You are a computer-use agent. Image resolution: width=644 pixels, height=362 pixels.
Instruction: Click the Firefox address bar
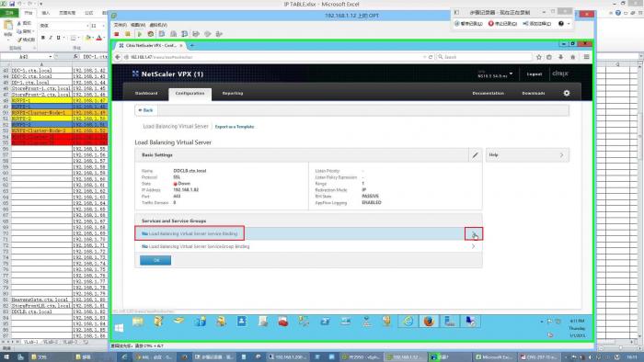coord(273,57)
